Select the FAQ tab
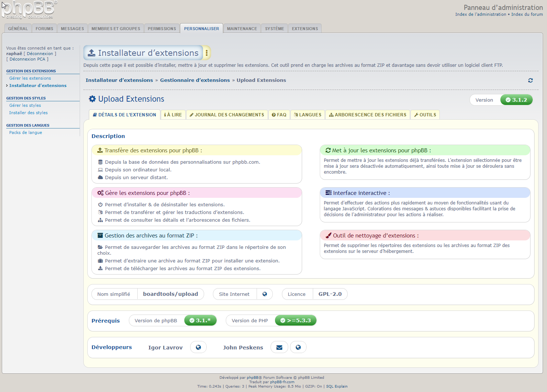 (279, 115)
